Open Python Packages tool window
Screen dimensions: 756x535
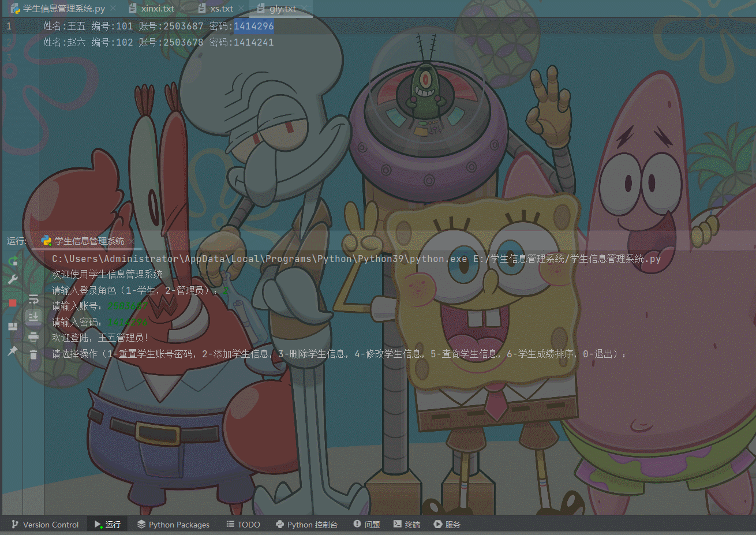173,525
